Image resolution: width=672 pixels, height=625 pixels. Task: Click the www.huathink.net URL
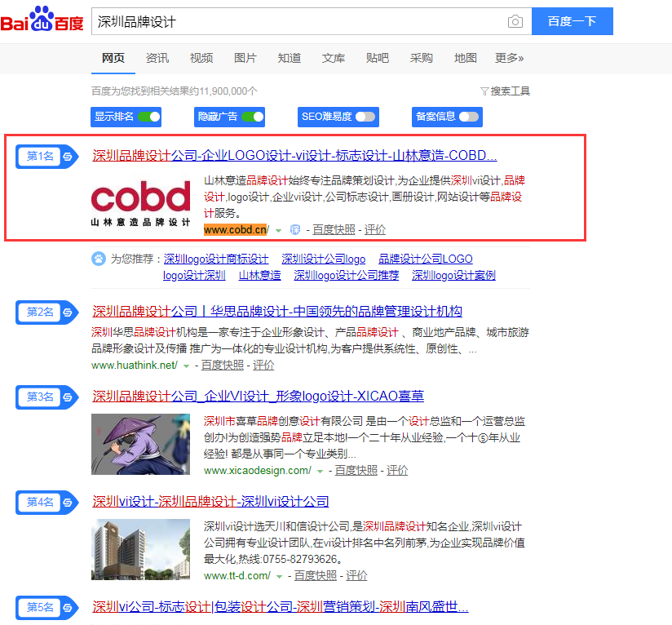pos(135,366)
